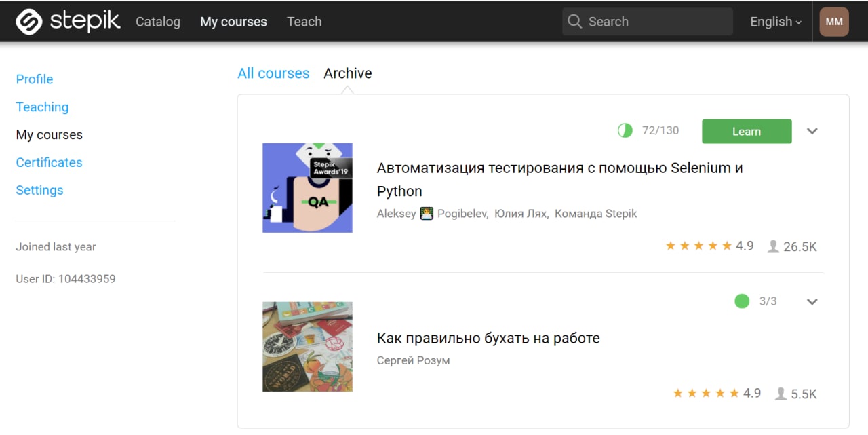The height and width of the screenshot is (435, 868).
Task: Open the Teach menu item
Action: pyautogui.click(x=304, y=22)
